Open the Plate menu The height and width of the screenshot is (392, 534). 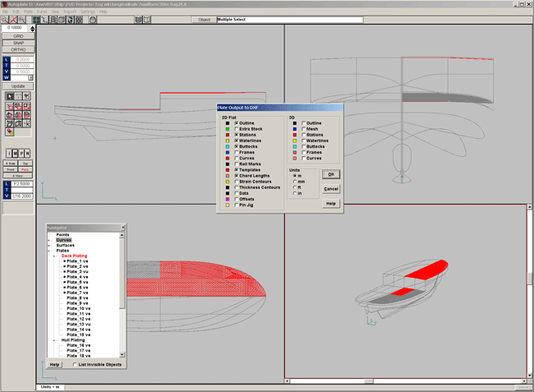[x=28, y=12]
